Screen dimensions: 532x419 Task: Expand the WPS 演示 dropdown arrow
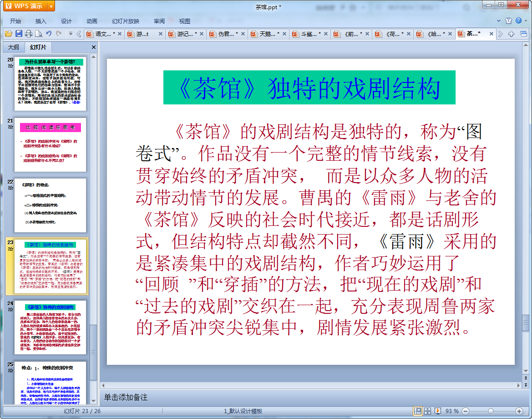coord(51,6)
